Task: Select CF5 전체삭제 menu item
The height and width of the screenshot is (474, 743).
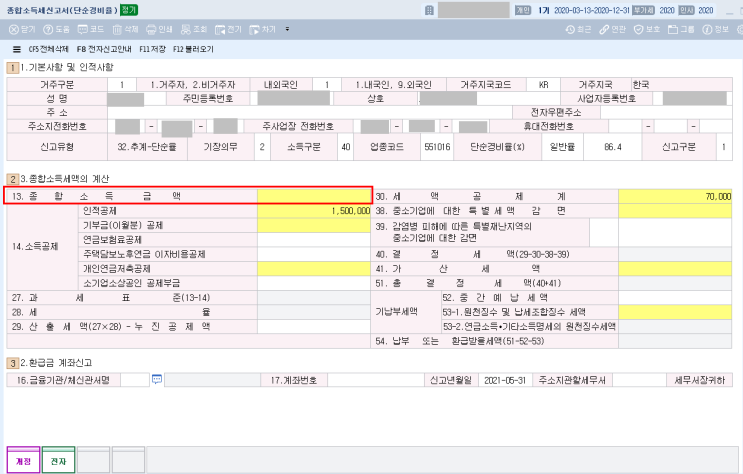Action: point(48,49)
